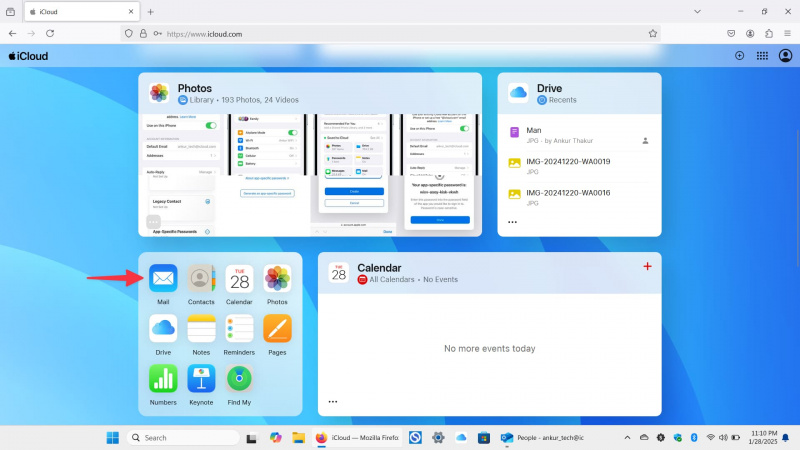
Task: Show hidden system tray icons chevron
Action: pyautogui.click(x=627, y=438)
